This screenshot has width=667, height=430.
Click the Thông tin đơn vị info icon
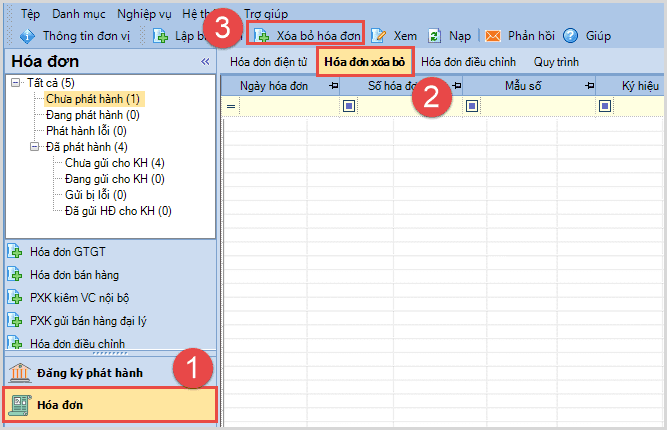coord(27,36)
